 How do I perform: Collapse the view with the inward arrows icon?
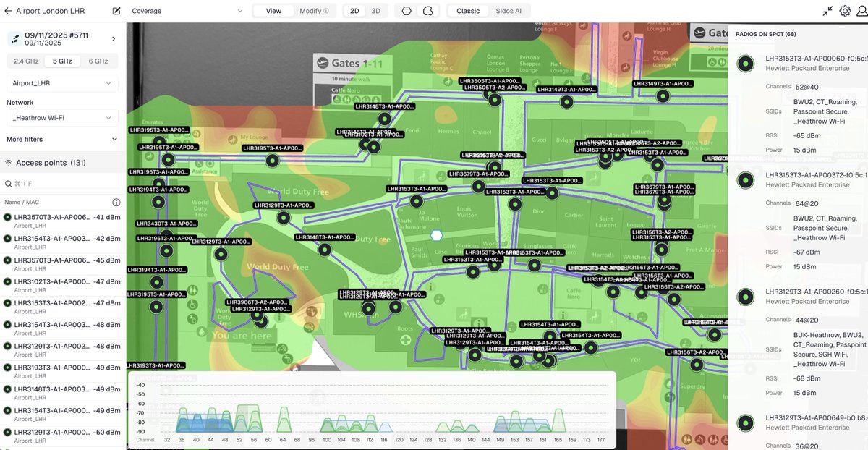(827, 11)
